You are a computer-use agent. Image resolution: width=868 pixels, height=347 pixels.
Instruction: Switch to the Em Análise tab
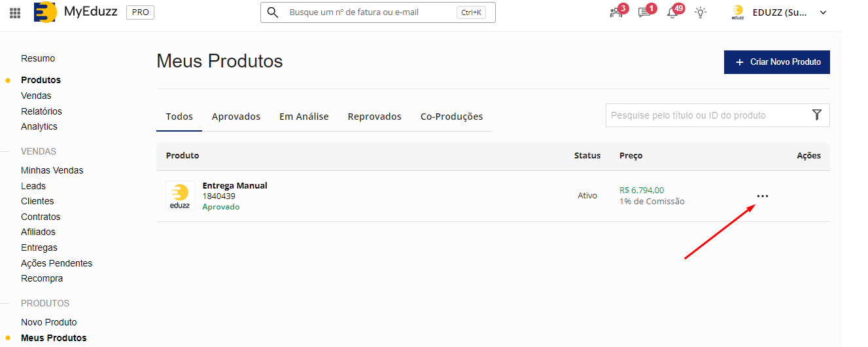pyautogui.click(x=304, y=117)
